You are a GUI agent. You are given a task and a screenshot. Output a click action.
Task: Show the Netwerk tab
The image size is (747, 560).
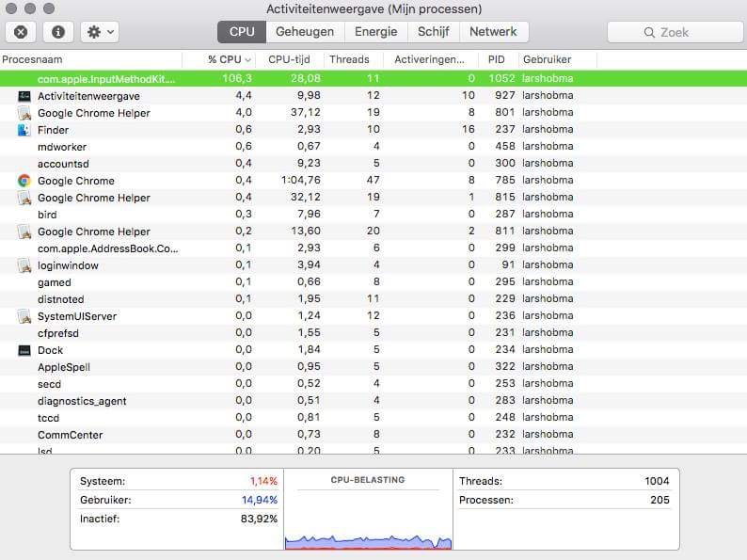pyautogui.click(x=494, y=32)
